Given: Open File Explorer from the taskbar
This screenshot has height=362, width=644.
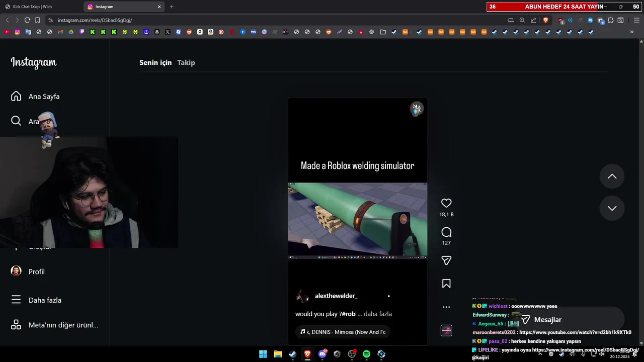Looking at the screenshot, I should click(278, 354).
